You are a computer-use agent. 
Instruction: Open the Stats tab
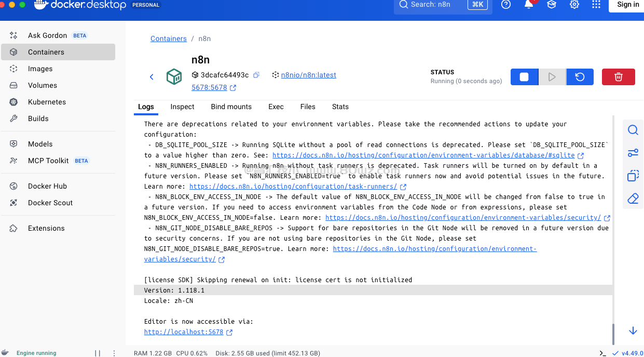(x=340, y=107)
